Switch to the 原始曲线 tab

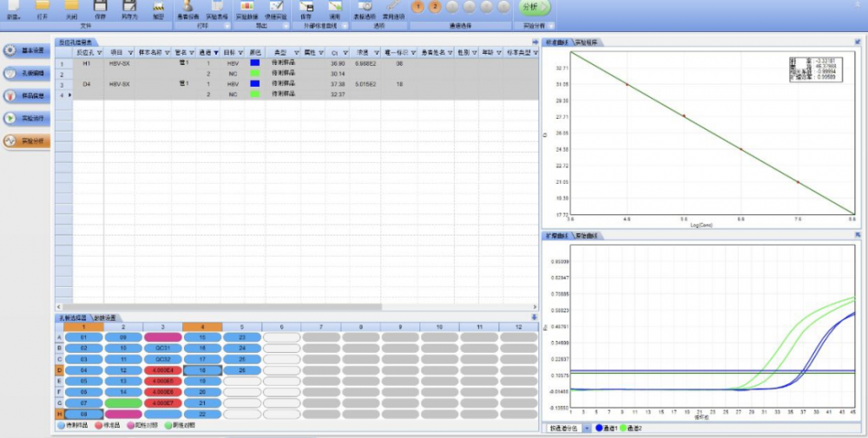click(587, 236)
